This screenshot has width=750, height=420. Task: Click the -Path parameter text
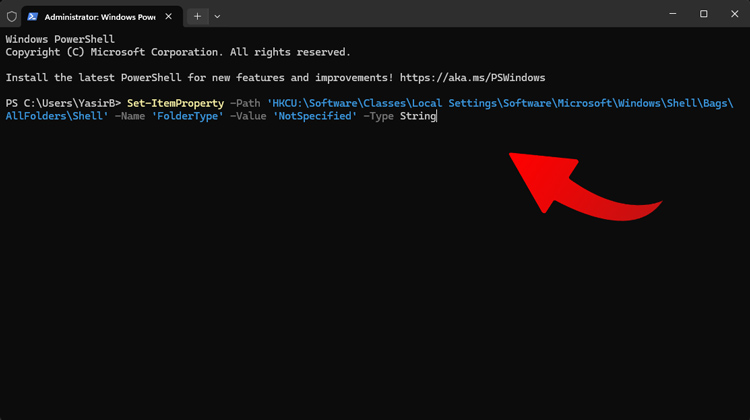click(x=245, y=103)
